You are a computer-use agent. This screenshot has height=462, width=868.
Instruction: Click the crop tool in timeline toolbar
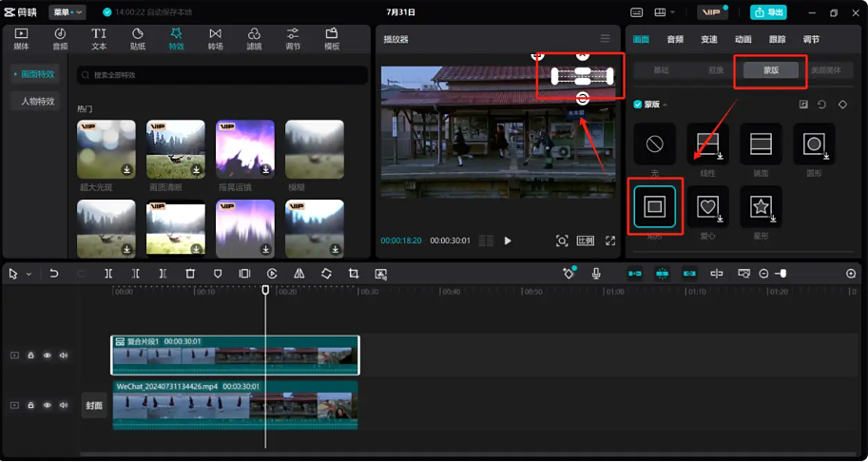pos(354,274)
